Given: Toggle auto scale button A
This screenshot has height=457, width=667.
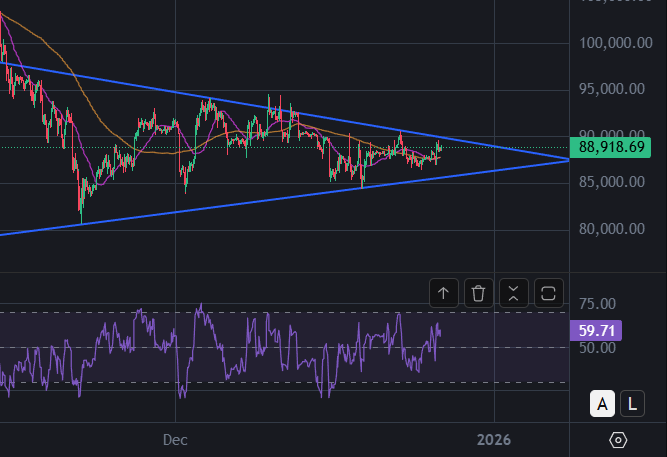Looking at the screenshot, I should [602, 403].
